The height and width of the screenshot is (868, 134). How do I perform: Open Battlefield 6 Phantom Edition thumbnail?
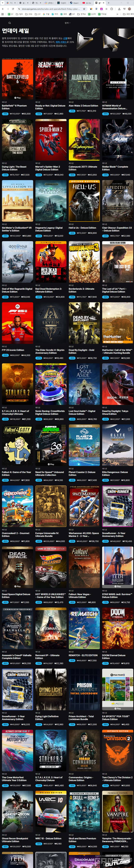[x=17, y=79]
